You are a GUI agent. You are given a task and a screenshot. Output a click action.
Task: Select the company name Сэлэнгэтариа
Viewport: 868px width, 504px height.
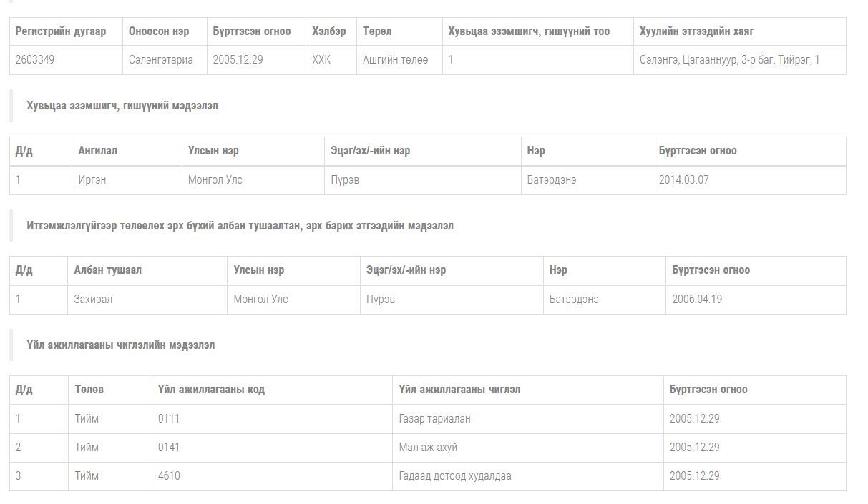[x=161, y=60]
